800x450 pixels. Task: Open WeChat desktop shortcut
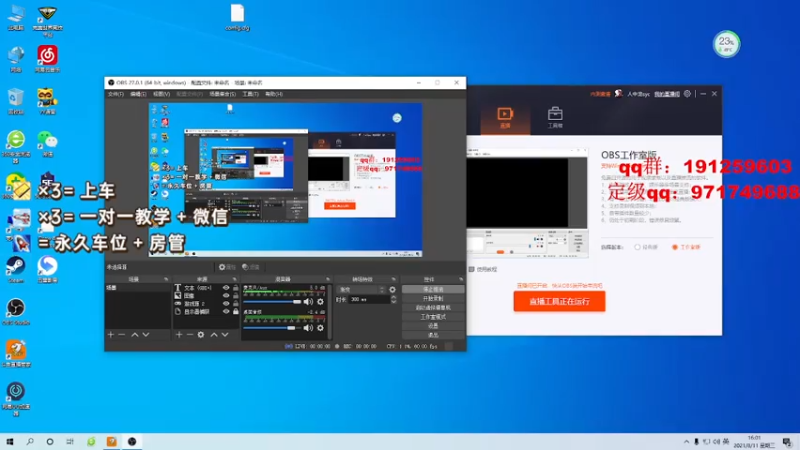pyautogui.click(x=47, y=142)
